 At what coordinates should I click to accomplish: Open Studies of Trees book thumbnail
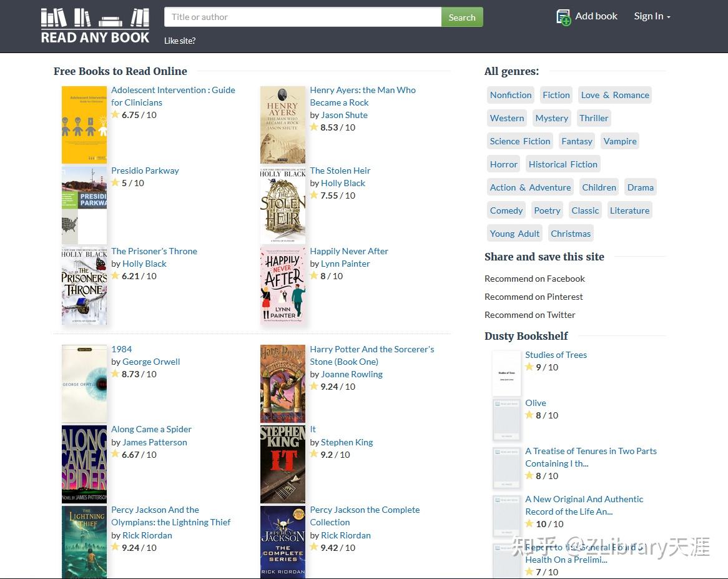pyautogui.click(x=506, y=374)
